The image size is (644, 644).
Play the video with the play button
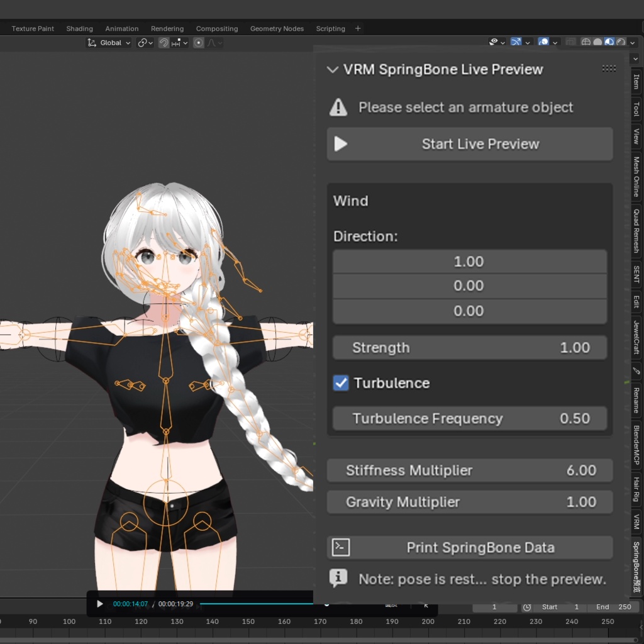100,604
